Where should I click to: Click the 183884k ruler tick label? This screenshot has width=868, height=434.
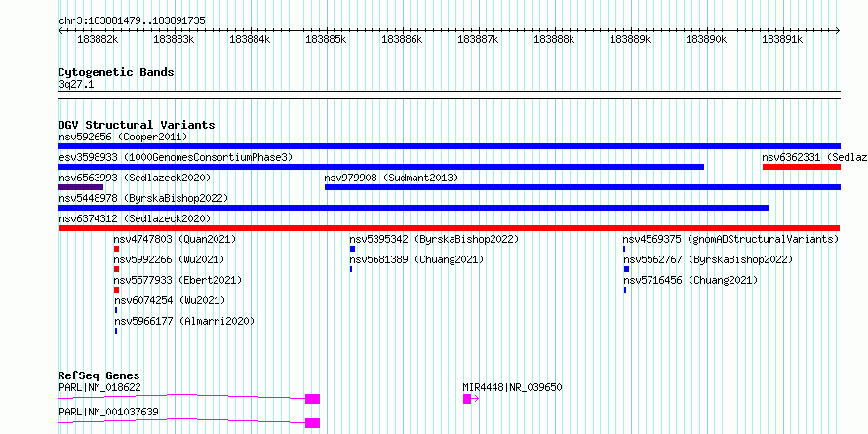click(250, 39)
